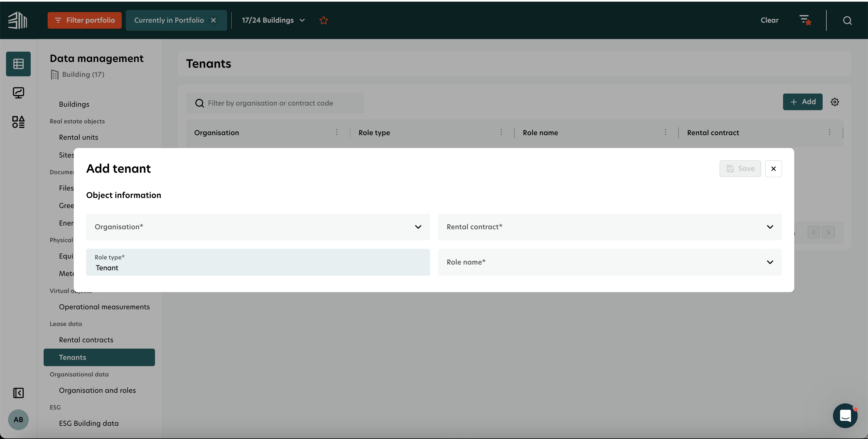
Task: Click the search magnifier in header
Action: point(847,21)
